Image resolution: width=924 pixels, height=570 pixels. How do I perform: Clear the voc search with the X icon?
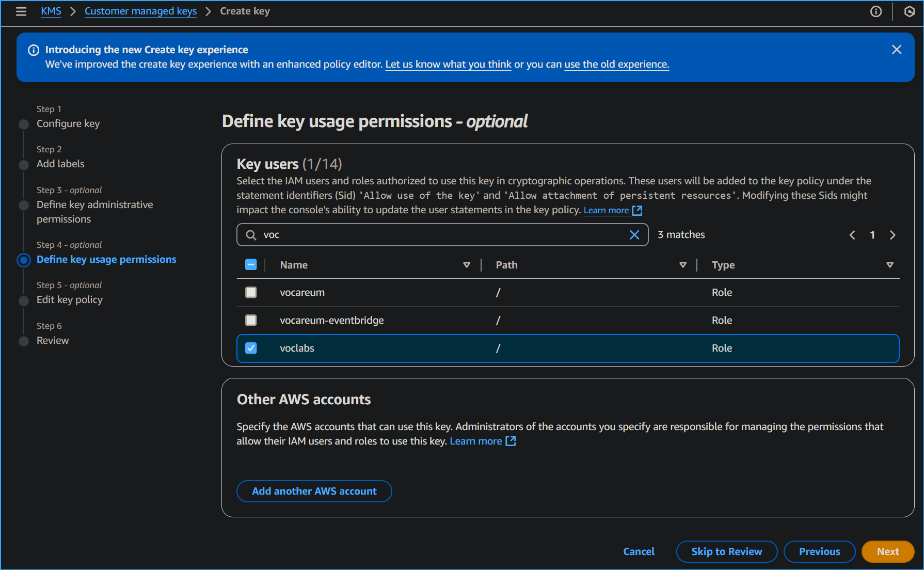[x=634, y=234]
